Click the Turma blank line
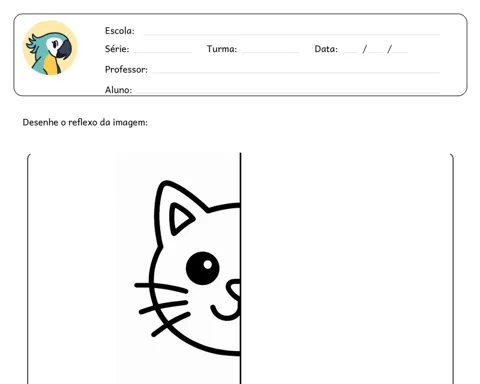Image resolution: width=480 pixels, height=384 pixels. (x=271, y=52)
